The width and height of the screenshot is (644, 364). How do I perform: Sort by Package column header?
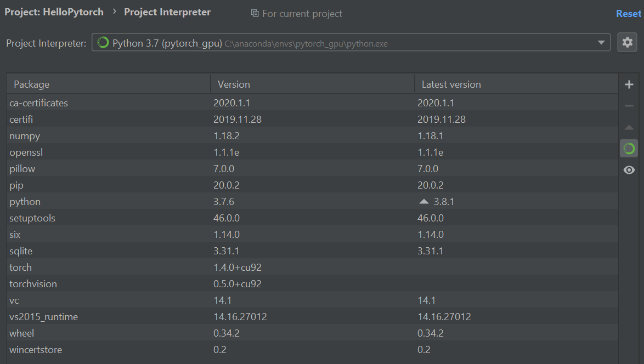click(x=109, y=84)
